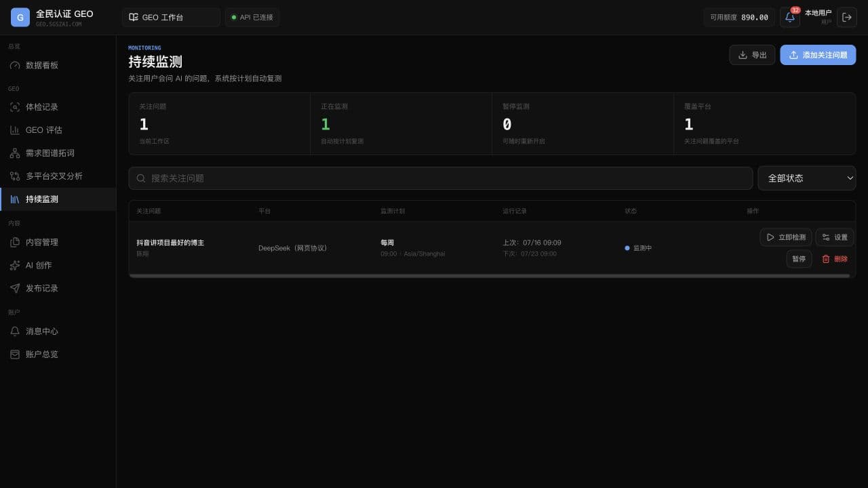
Task: Click the magnifier icon in search box
Action: coord(141,178)
